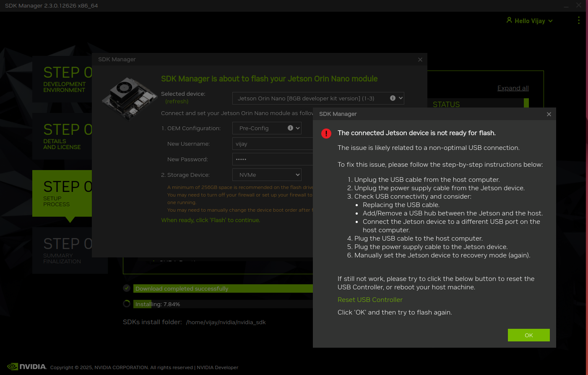Open the Selected device dropdown
Image resolution: width=588 pixels, height=375 pixels.
click(318, 98)
